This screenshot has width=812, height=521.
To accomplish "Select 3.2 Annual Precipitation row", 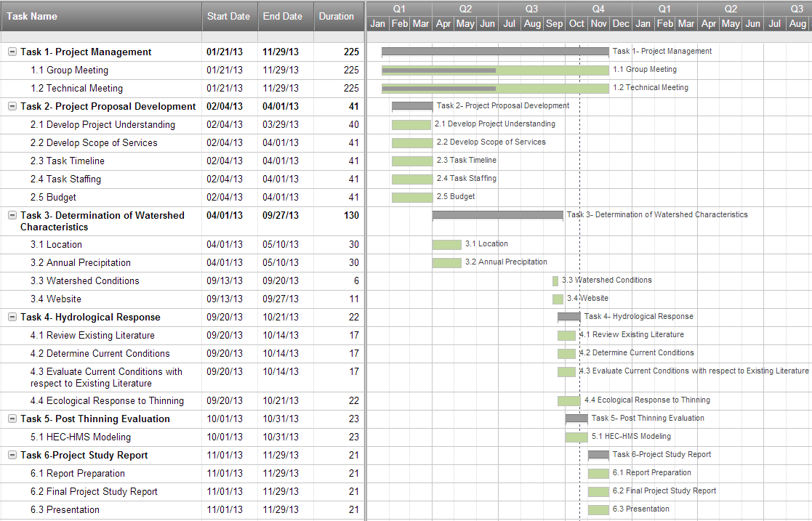I will point(182,262).
